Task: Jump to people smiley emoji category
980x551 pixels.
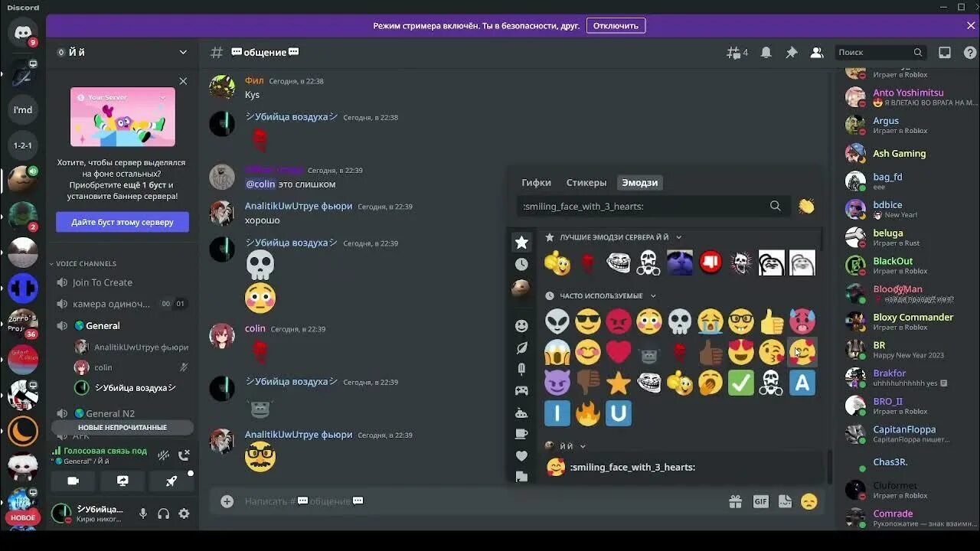Action: (521, 326)
